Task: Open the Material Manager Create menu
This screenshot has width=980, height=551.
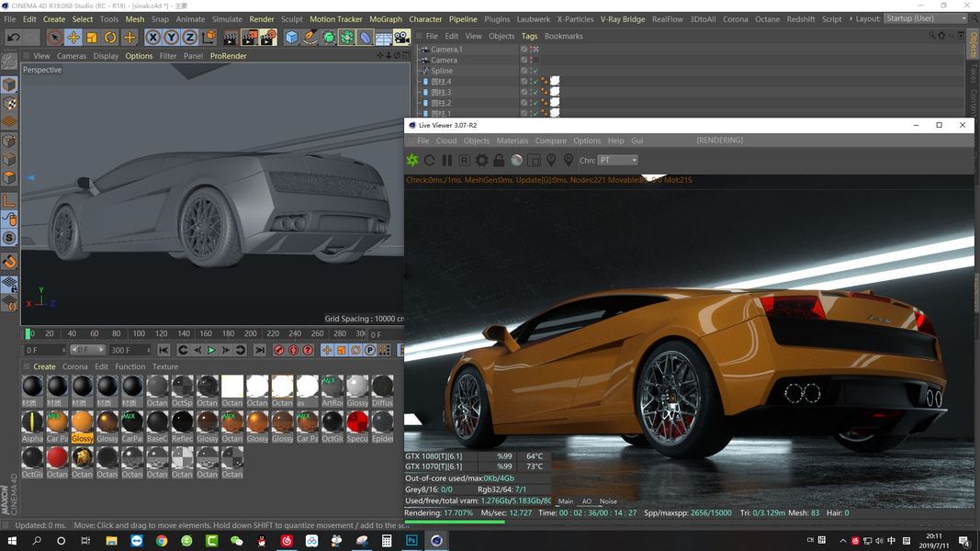Action: coord(44,366)
